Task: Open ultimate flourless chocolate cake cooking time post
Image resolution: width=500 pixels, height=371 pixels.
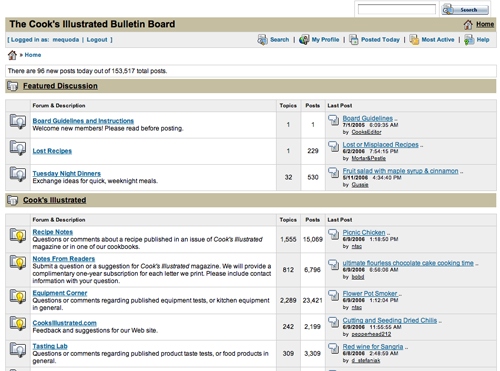Action: click(x=408, y=263)
